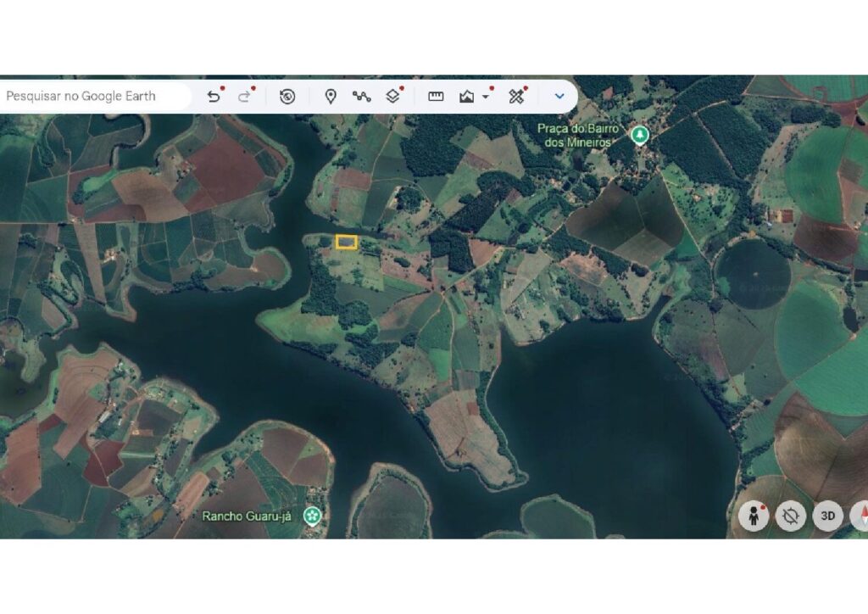Toggle 3D view mode
Screen dimensions: 868x614
click(827, 516)
